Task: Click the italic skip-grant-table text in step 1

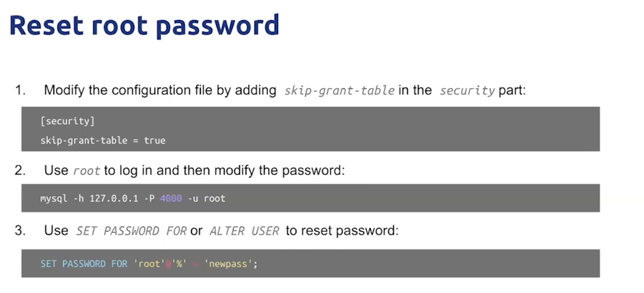Action: pos(339,90)
